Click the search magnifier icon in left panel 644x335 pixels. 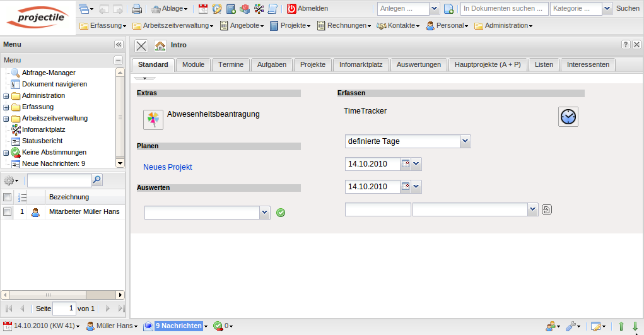click(97, 180)
